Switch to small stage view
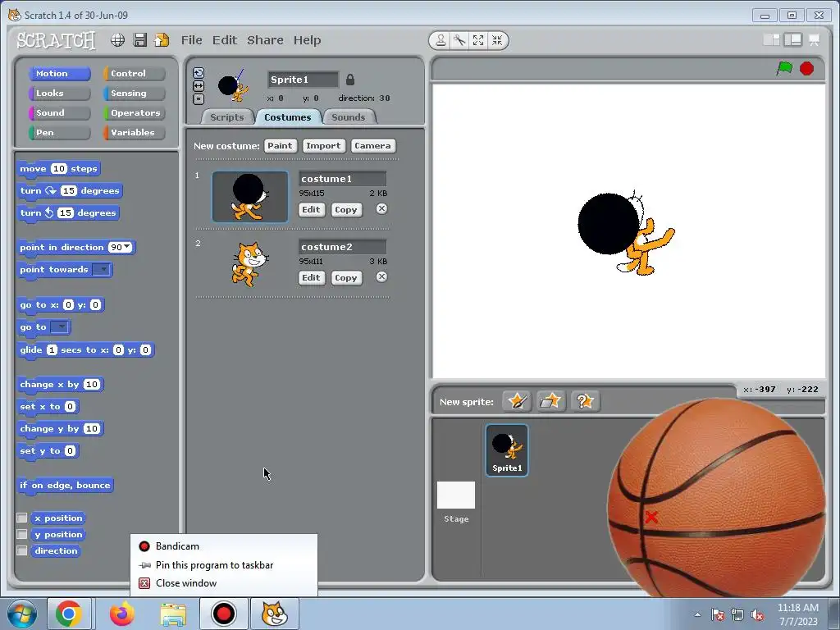Screen dimensions: 840x630 pyautogui.click(x=771, y=40)
